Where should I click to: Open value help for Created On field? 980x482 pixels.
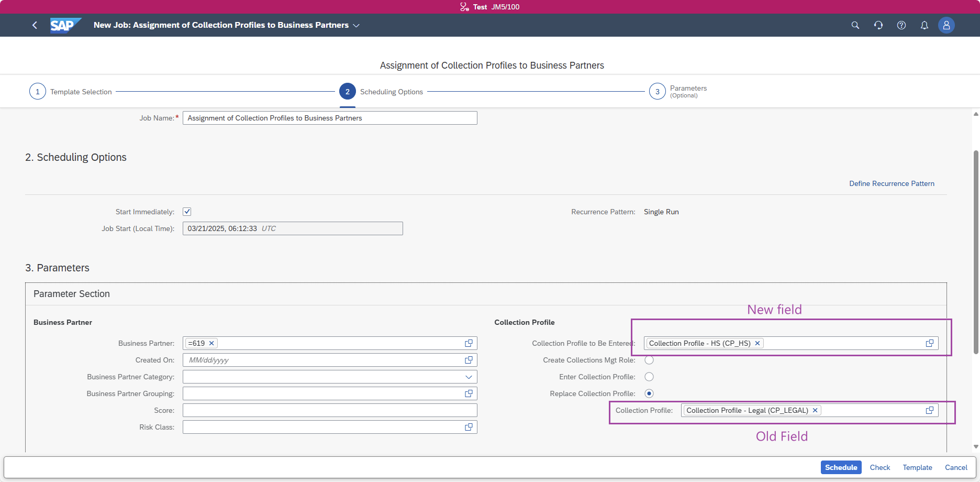469,360
